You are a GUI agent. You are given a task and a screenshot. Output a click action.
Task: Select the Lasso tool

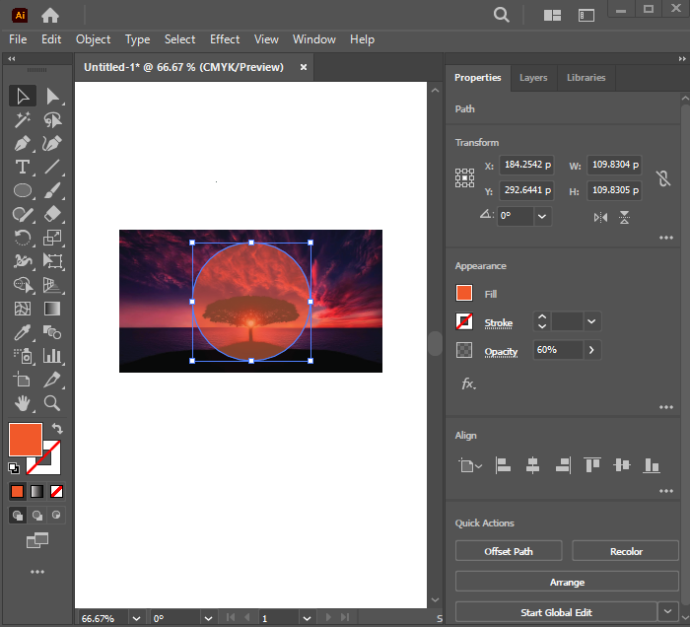[52, 120]
